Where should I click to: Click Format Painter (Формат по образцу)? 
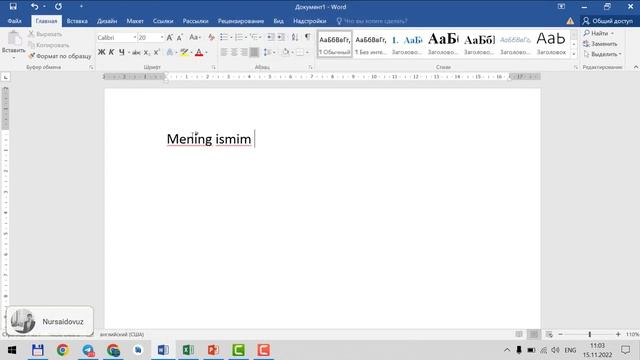coord(60,56)
